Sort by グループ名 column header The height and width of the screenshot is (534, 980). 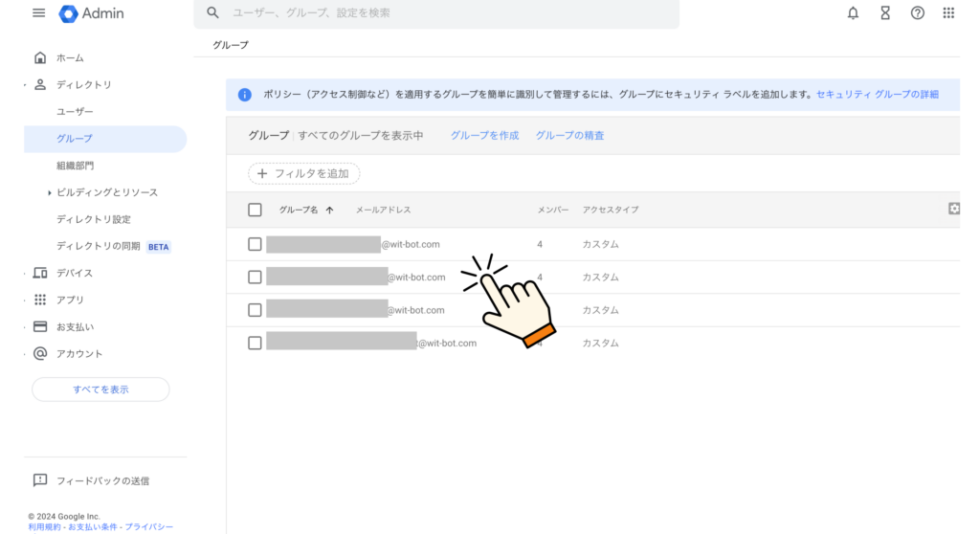coord(299,210)
